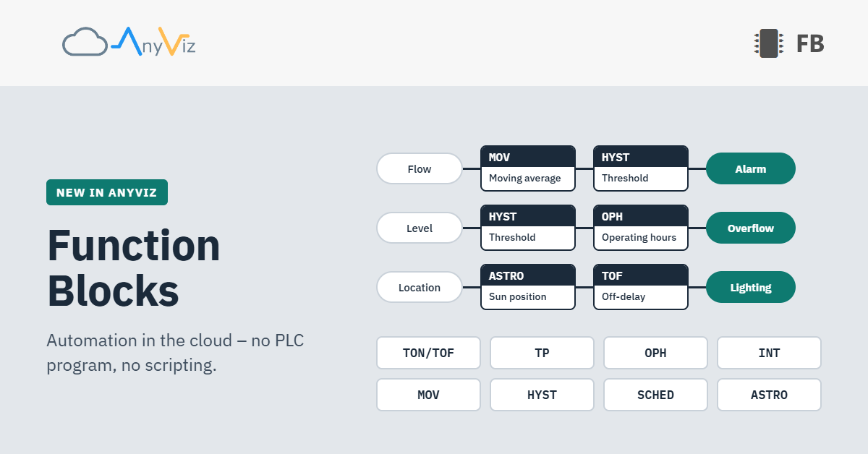This screenshot has width=868, height=454.
Task: Open the MOV Moving average block
Action: pyautogui.click(x=528, y=168)
